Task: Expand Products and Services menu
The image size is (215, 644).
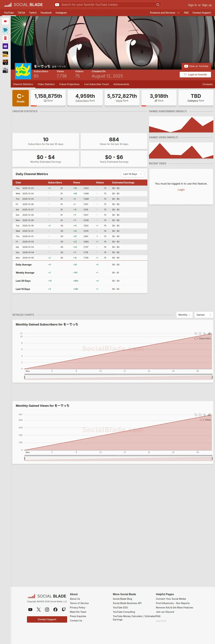Action: [165, 13]
